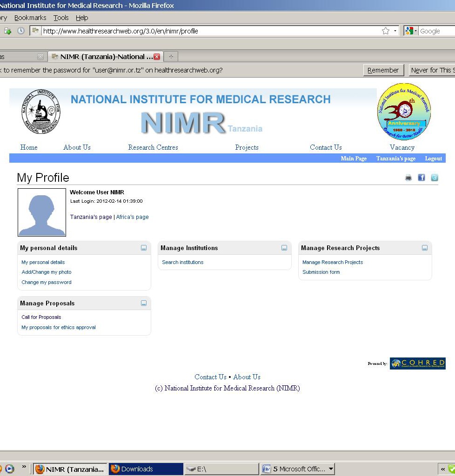The image size is (455, 476).
Task: Collapse the Manage Proposals panel
Action: pos(144,304)
